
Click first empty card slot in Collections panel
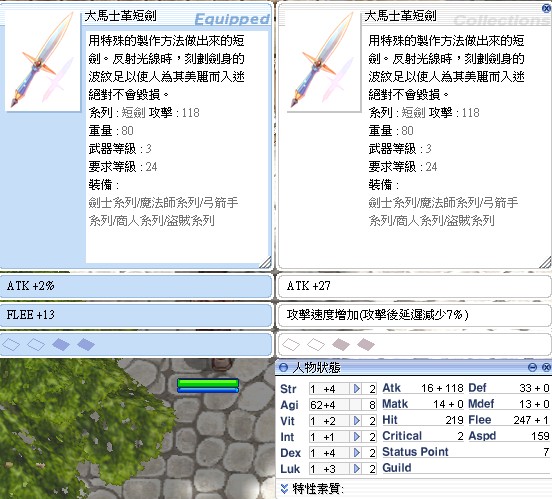[x=291, y=344]
